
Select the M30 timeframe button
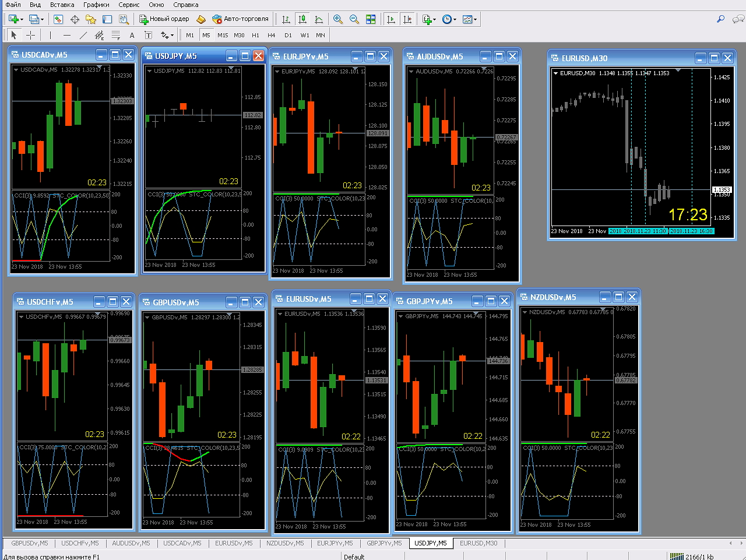(x=239, y=35)
